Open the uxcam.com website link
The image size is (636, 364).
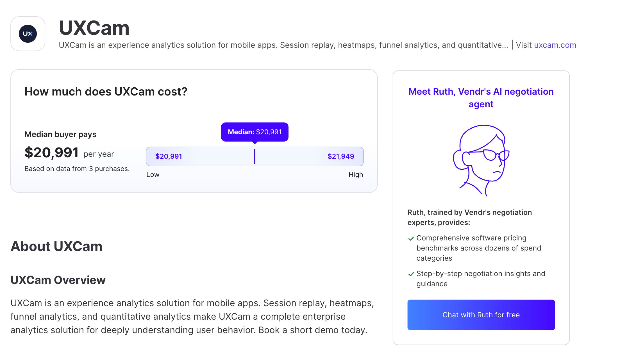pos(555,45)
